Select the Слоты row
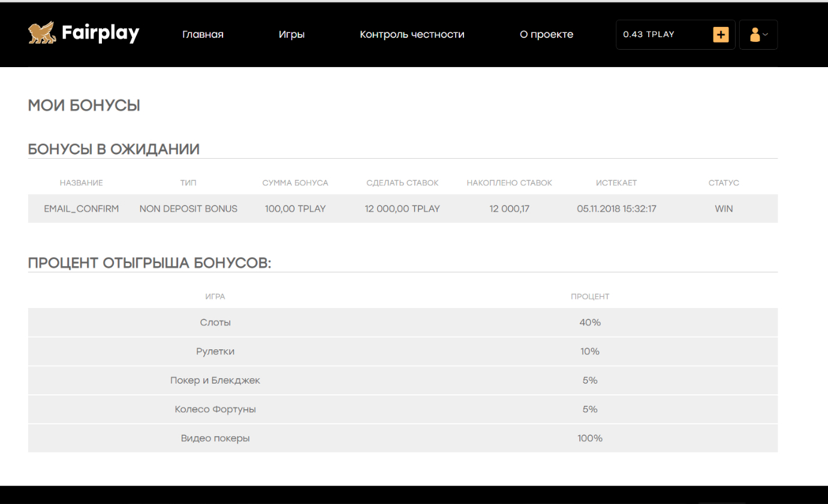The width and height of the screenshot is (828, 504). tap(215, 323)
